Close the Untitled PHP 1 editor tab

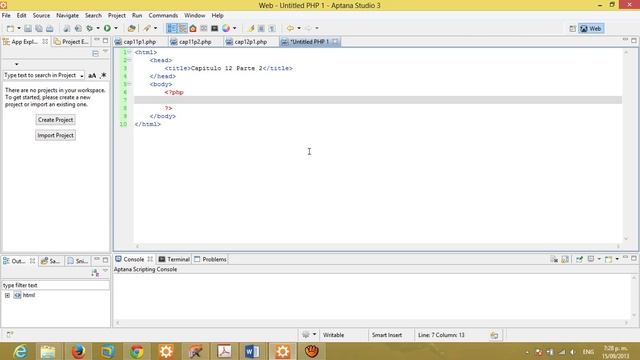335,42
